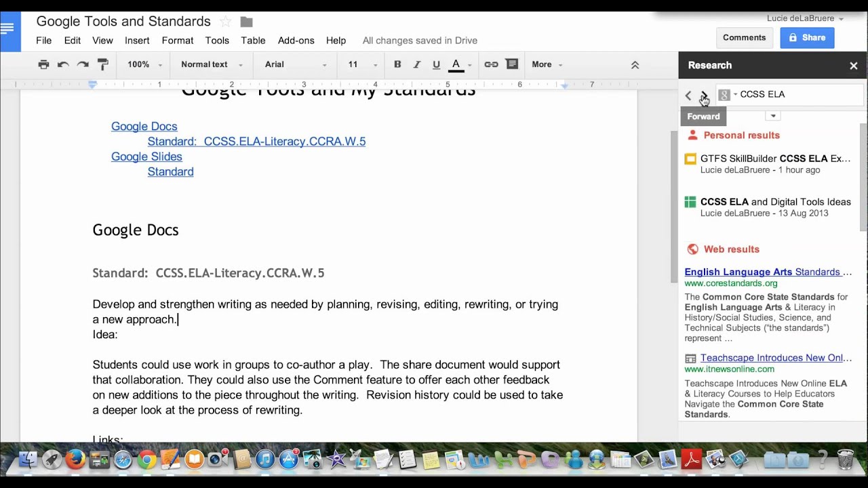Follow the Standard link under Google Slides

[x=171, y=171]
